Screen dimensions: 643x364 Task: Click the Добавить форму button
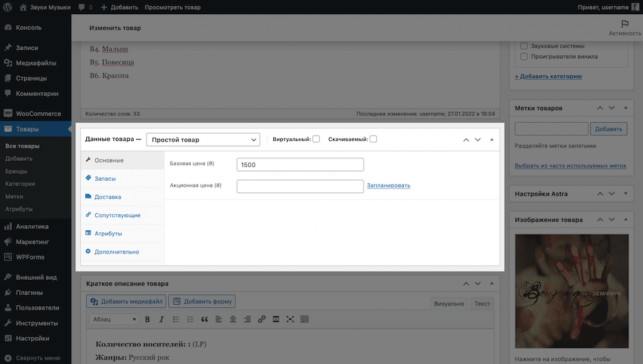click(202, 301)
